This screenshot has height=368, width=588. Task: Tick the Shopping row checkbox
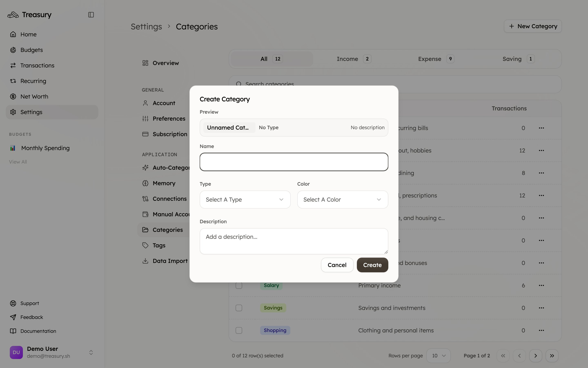239,331
